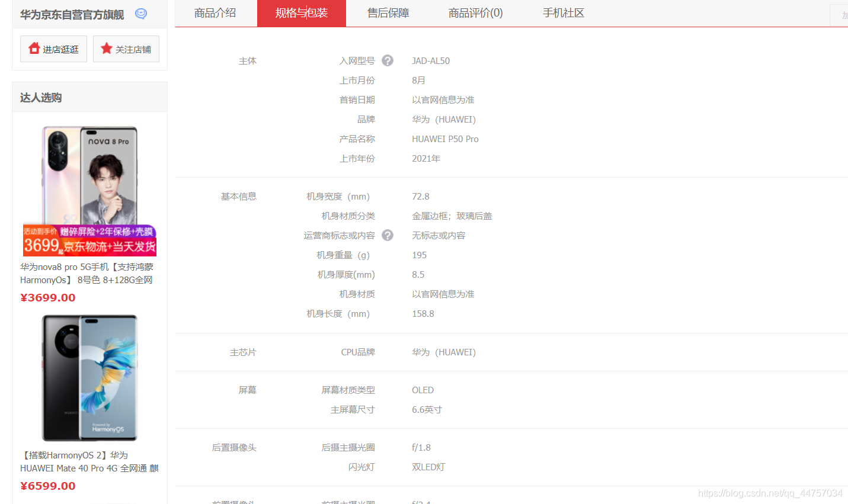Image resolution: width=848 pixels, height=504 pixels.
Task: Click the 无标志或内容 value
Action: 439,236
